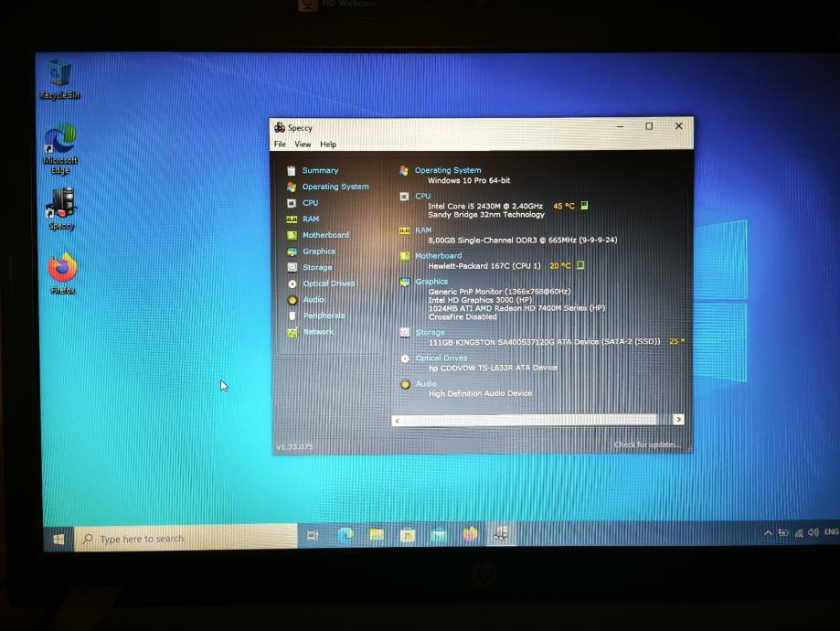This screenshot has width=840, height=631.
Task: Click the Peripherals mouse icon in sidebar
Action: [292, 315]
